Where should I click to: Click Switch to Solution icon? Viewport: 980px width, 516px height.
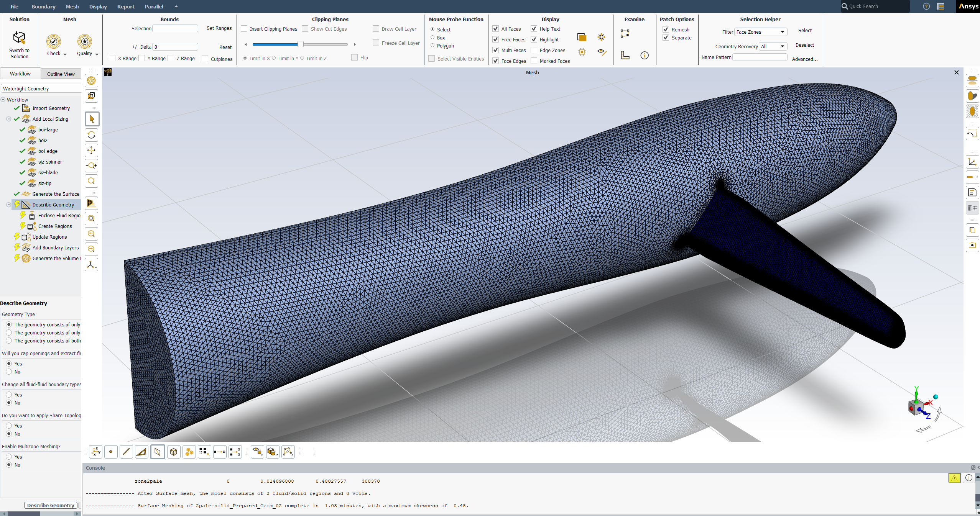pyautogui.click(x=19, y=38)
